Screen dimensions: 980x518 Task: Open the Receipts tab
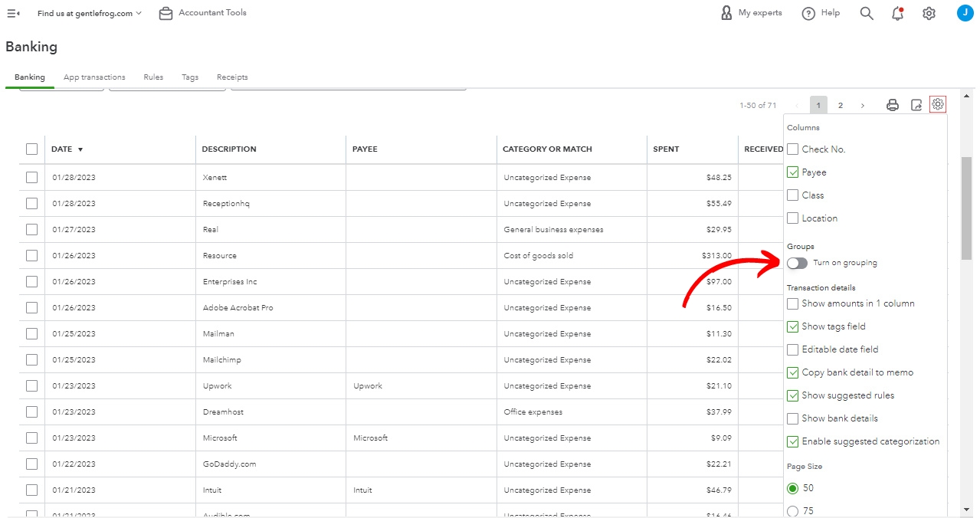tap(232, 77)
